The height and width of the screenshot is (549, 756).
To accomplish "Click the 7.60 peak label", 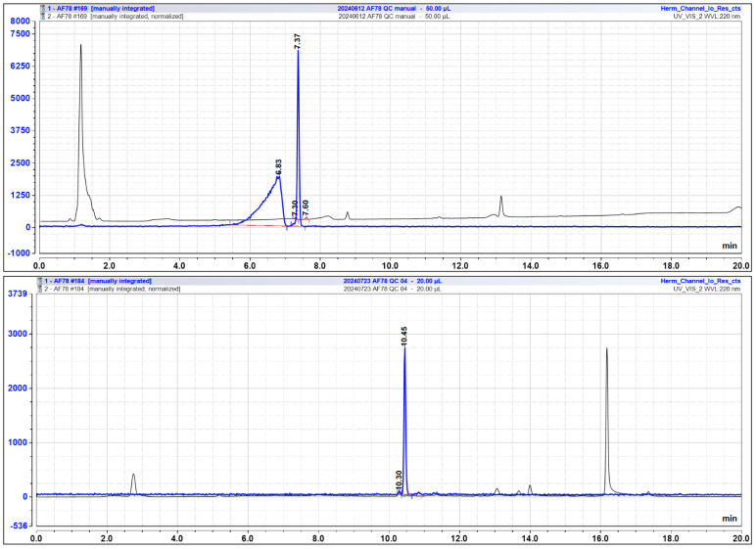I will (x=306, y=208).
